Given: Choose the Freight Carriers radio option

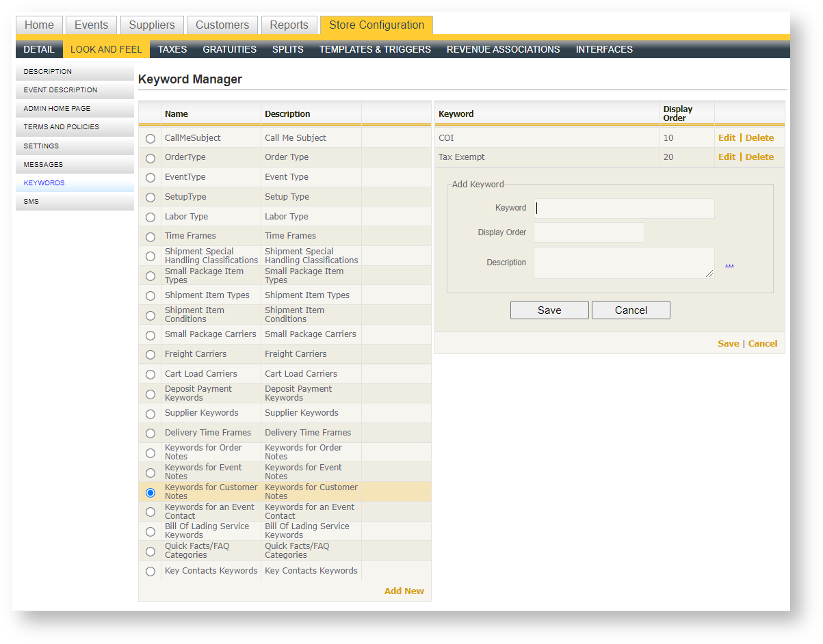Looking at the screenshot, I should [151, 355].
